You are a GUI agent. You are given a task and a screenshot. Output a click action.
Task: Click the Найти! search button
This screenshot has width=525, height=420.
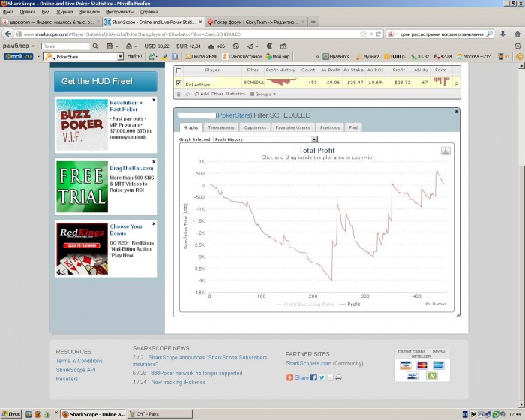[x=134, y=56]
